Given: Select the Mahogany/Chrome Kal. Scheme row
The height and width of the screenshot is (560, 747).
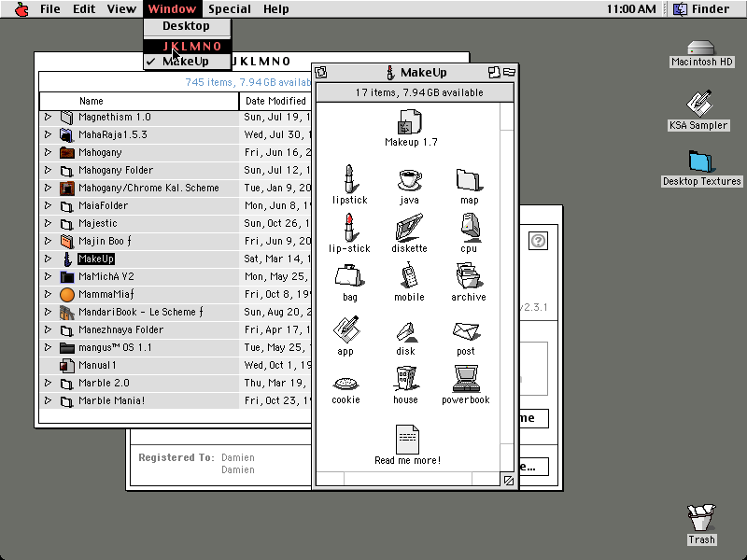Looking at the screenshot, I should [176, 189].
